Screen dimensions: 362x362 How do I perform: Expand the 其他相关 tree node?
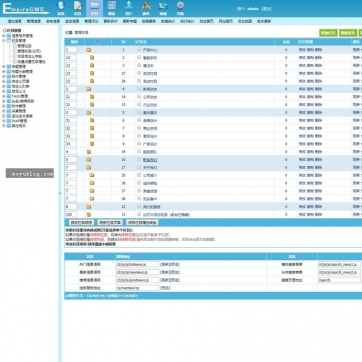(4, 126)
